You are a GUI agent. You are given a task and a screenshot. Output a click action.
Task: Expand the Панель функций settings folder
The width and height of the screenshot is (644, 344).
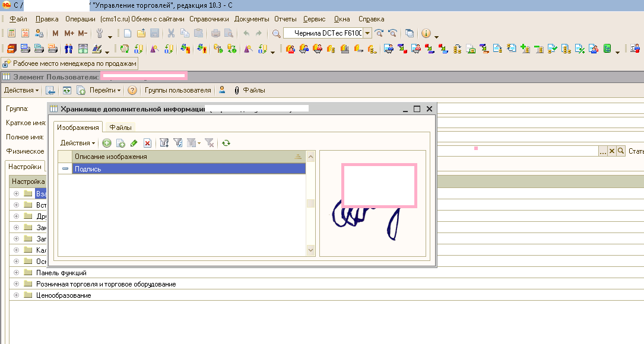pyautogui.click(x=16, y=273)
